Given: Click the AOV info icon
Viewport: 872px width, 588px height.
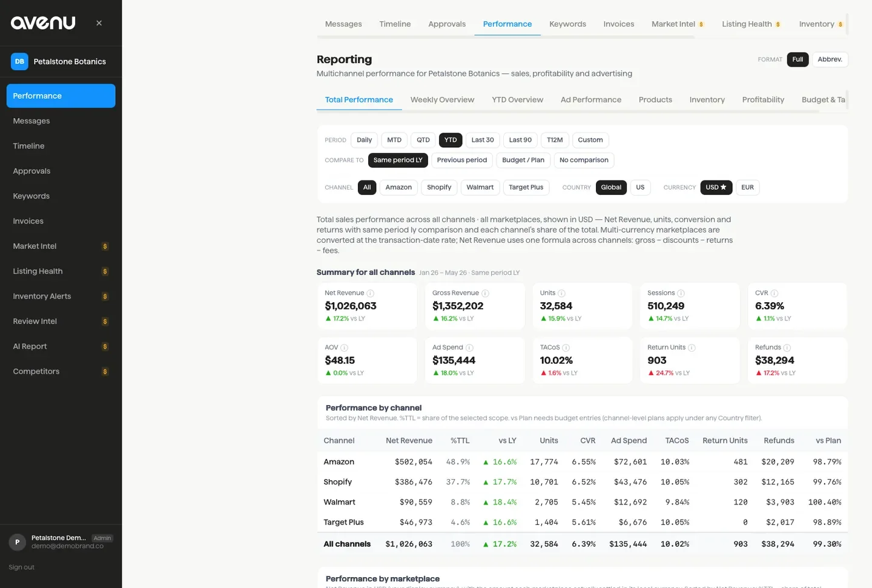Looking at the screenshot, I should [x=344, y=348].
